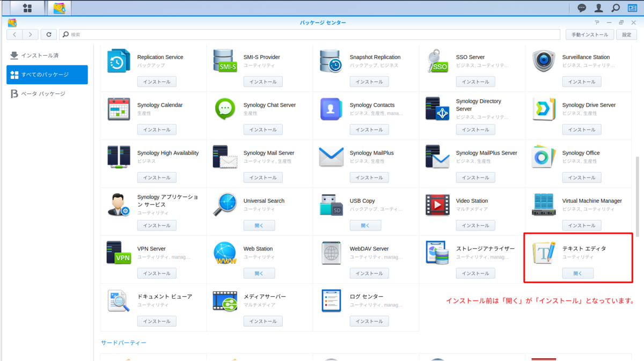The width and height of the screenshot is (644, 361).
Task: Click the Synology Contacts icon
Action: pos(331,109)
